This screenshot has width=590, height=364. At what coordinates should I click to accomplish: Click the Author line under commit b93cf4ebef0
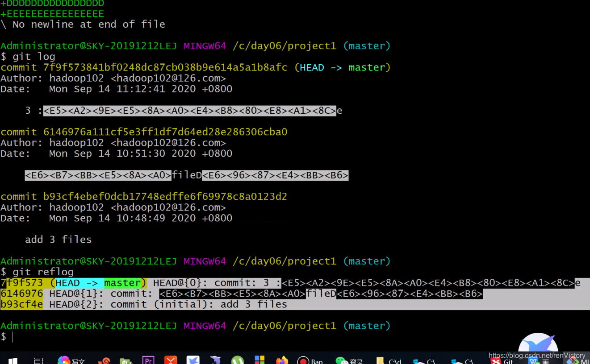click(x=113, y=207)
